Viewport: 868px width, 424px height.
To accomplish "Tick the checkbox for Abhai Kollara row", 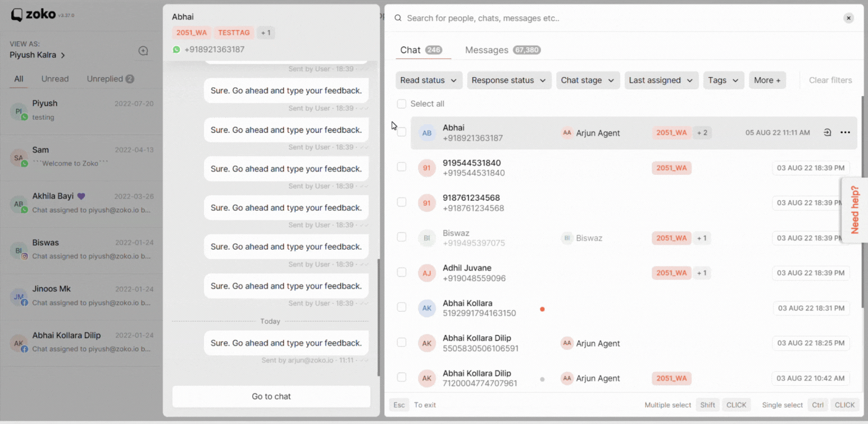I will pos(401,307).
